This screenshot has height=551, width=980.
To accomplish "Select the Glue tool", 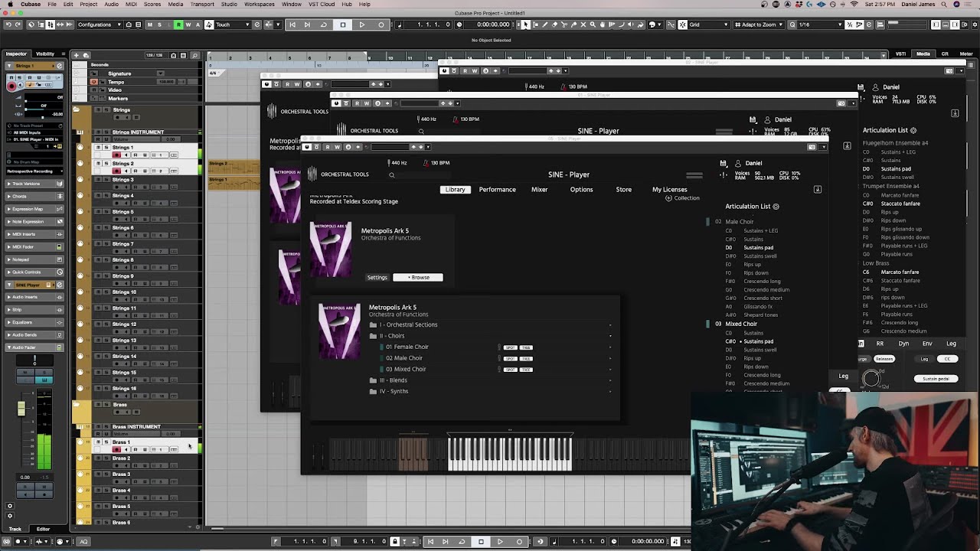I will 572,24.
